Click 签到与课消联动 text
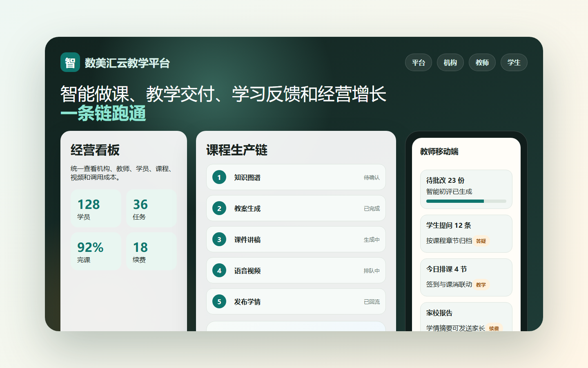Viewport: 588px width, 368px height. click(x=449, y=284)
